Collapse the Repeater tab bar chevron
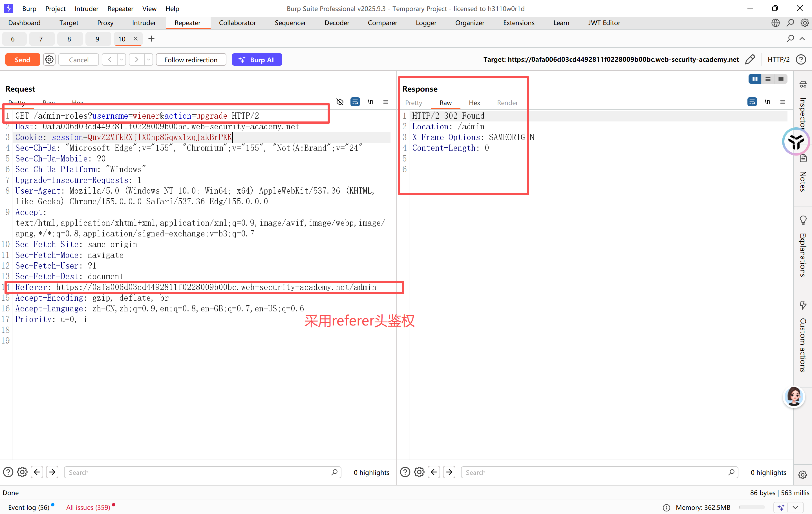Viewport: 812px width, 514px height. coord(802,39)
